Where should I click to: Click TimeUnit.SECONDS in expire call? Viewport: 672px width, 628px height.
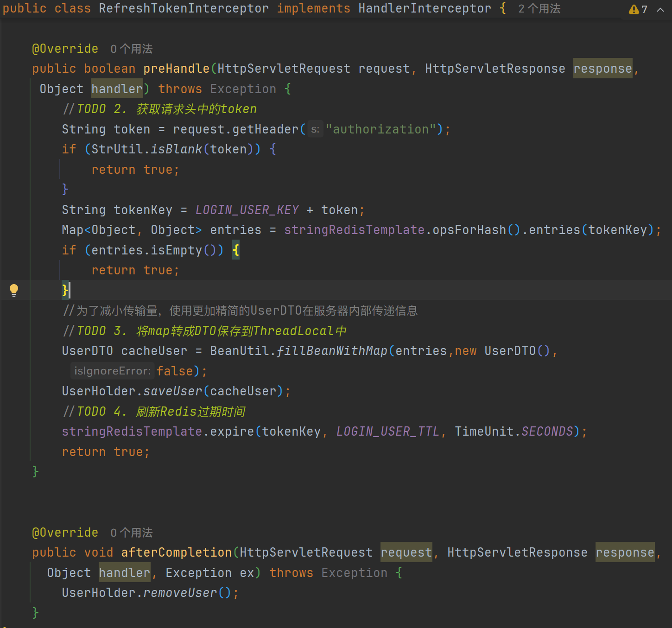pyautogui.click(x=514, y=431)
